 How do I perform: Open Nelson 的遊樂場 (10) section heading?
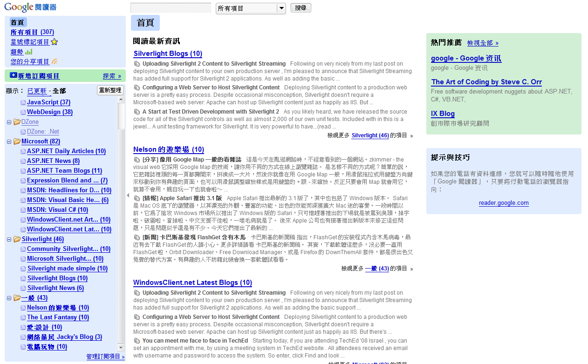point(169,149)
